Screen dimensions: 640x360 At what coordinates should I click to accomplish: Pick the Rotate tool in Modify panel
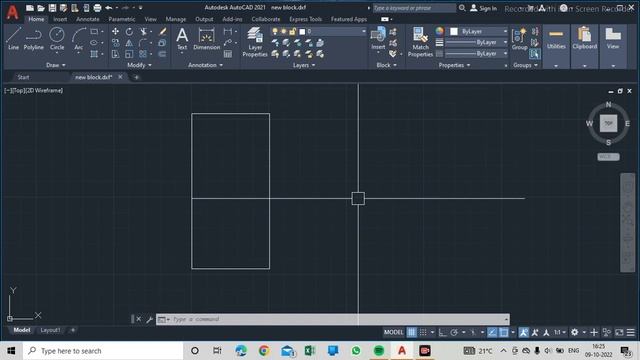pos(129,31)
